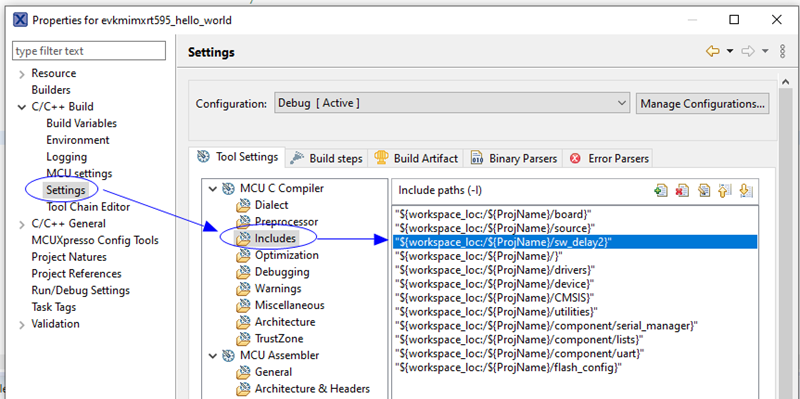
Task: Collapse the C/C++ Build node
Action: (21, 107)
